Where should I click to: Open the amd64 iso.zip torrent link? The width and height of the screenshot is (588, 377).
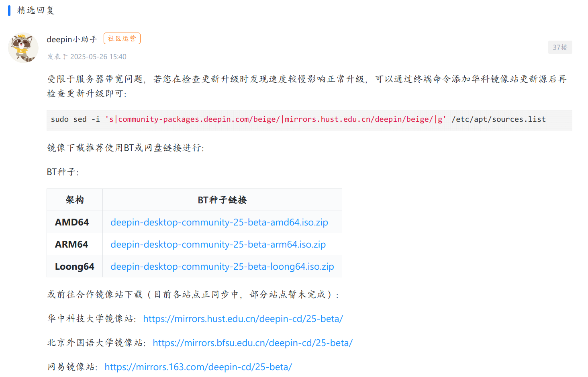point(219,222)
